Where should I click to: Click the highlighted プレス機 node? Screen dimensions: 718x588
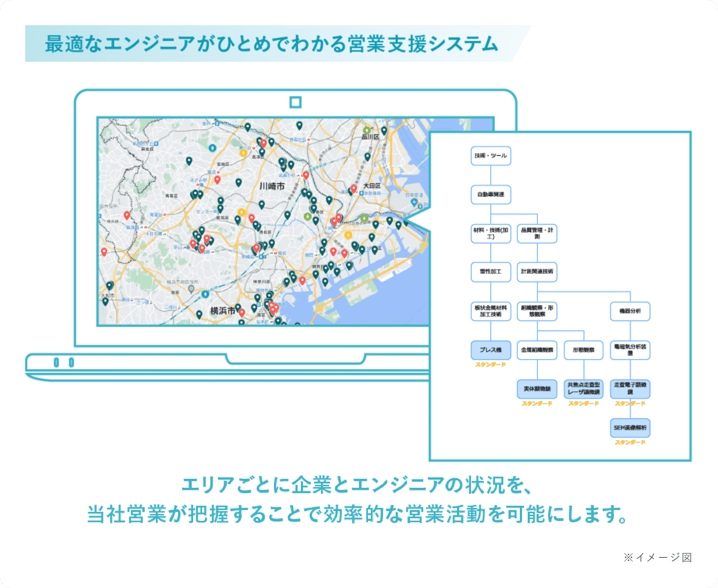pos(490,350)
